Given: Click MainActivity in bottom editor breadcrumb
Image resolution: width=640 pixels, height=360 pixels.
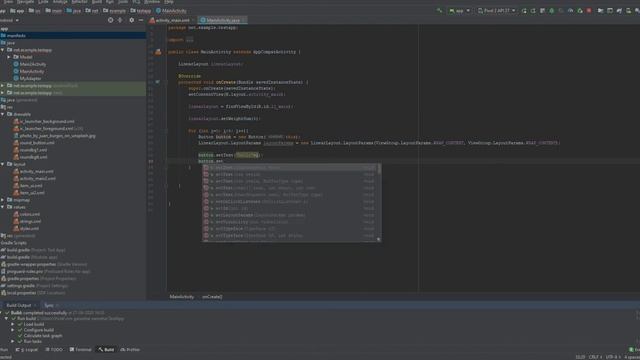Looking at the screenshot, I should point(182,297).
